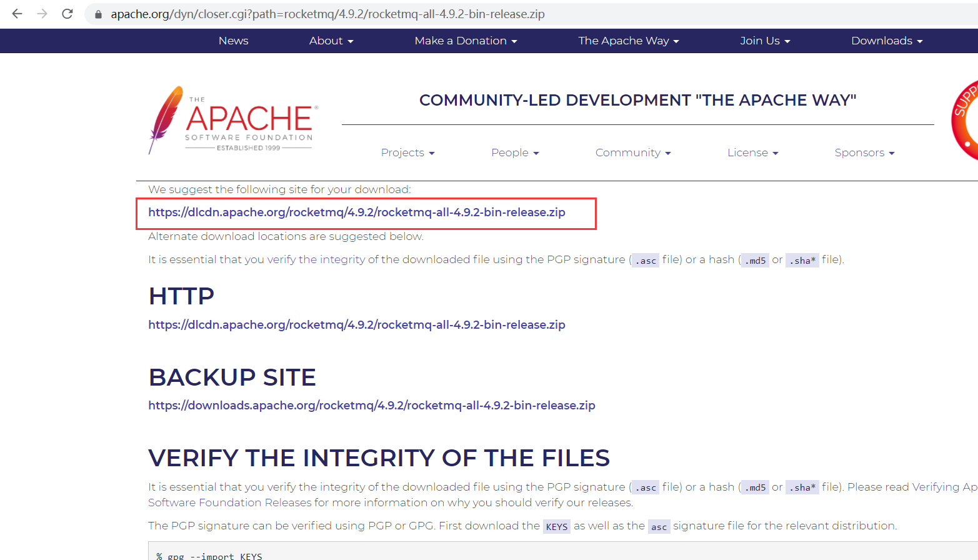Open the License dropdown

(752, 152)
